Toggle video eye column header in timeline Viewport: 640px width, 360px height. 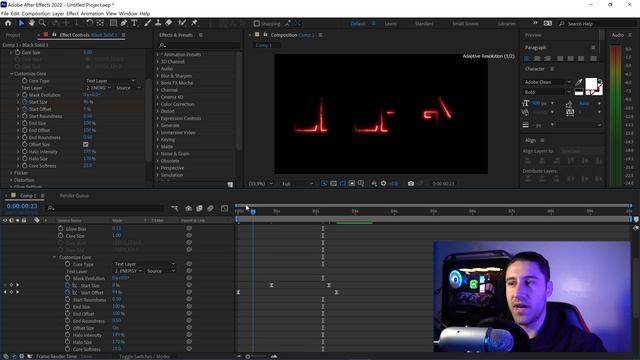point(5,220)
